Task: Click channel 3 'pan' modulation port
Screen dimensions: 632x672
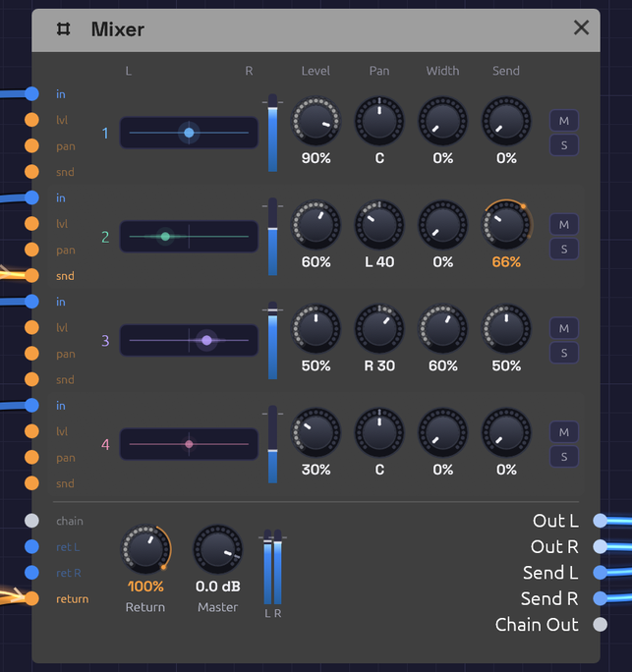Action: pos(31,354)
